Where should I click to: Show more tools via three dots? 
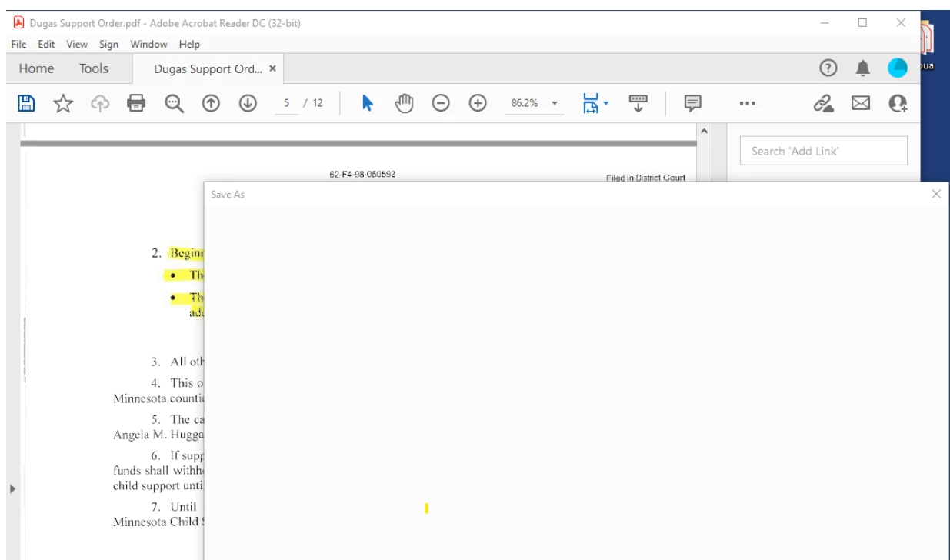click(x=747, y=103)
